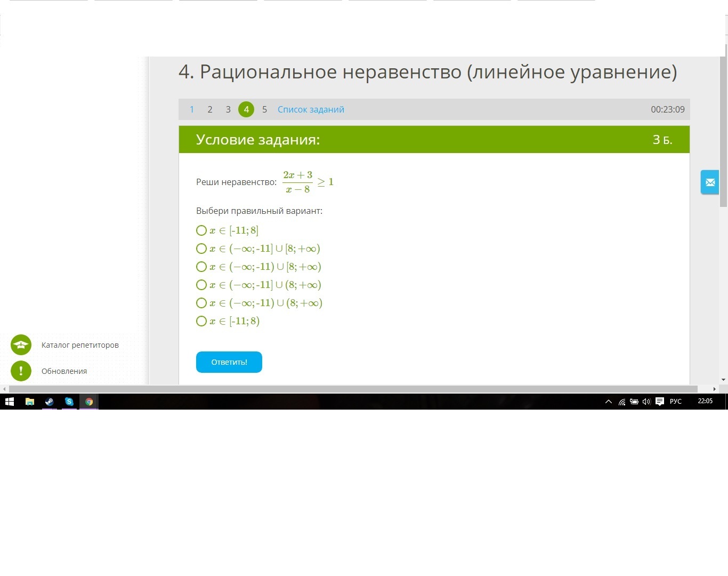Switch the РУС input language
The height and width of the screenshot is (576, 728).
tap(676, 401)
